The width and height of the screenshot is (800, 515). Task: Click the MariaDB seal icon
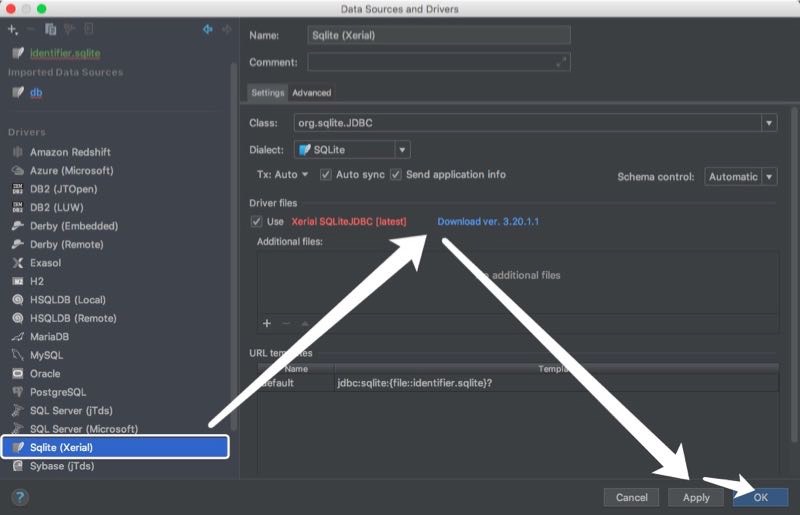coord(18,336)
